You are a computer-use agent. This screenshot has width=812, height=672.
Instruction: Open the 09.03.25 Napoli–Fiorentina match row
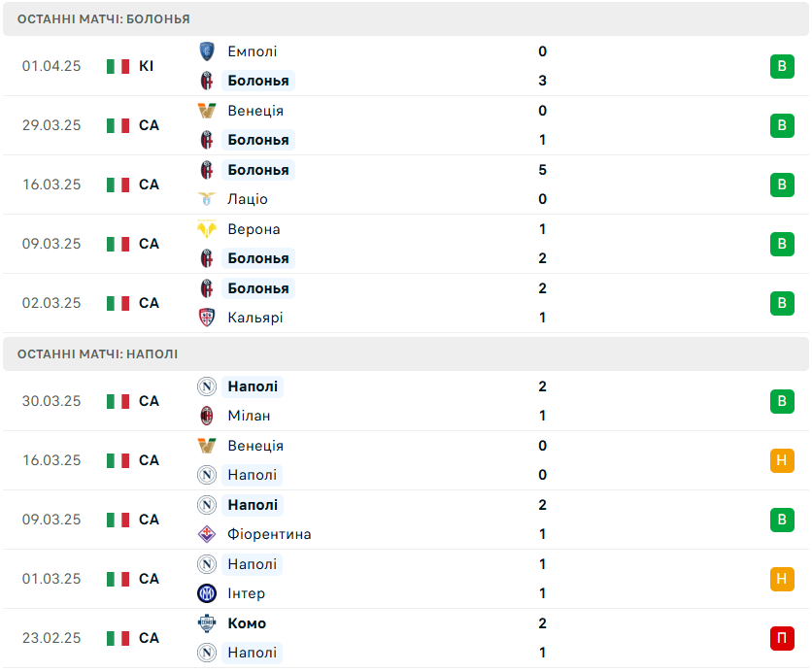(x=406, y=520)
